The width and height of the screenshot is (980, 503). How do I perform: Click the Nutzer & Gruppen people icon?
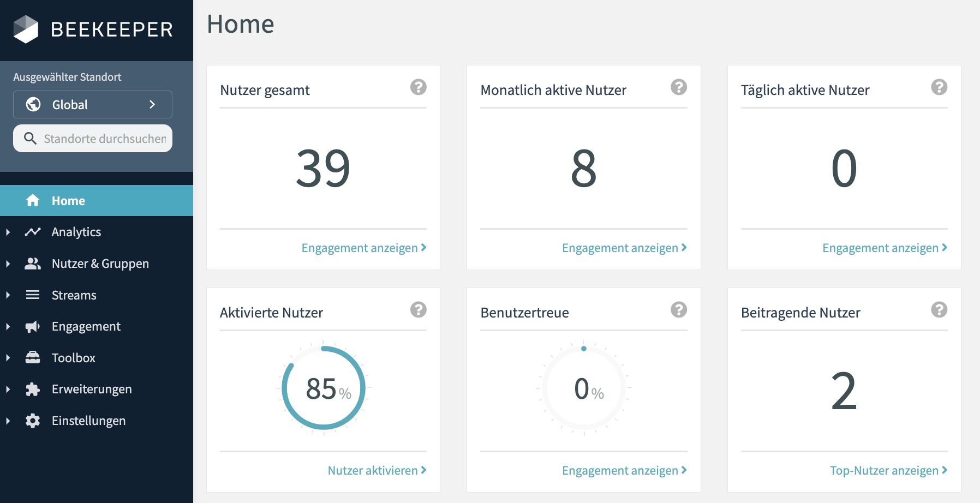tap(33, 264)
